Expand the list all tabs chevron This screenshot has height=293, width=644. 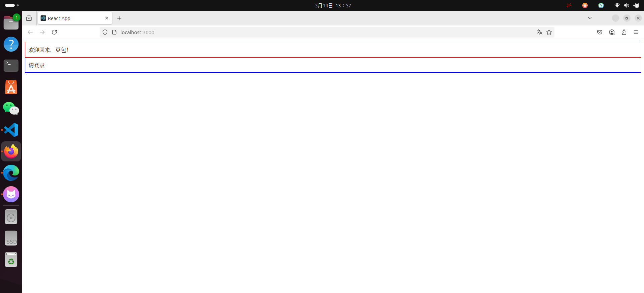point(590,18)
